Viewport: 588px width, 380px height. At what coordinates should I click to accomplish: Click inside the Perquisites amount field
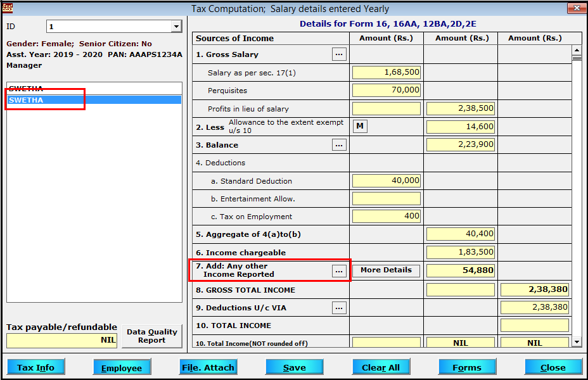coord(386,90)
